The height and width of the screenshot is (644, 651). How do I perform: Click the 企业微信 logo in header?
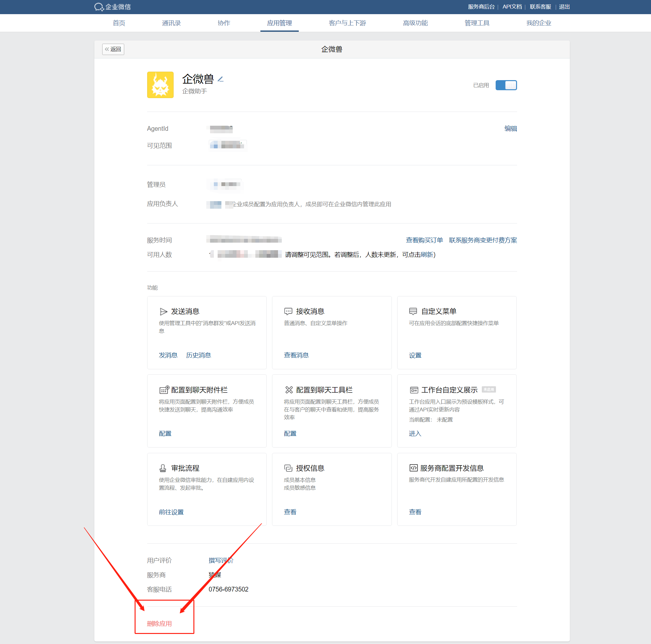coord(113,7)
